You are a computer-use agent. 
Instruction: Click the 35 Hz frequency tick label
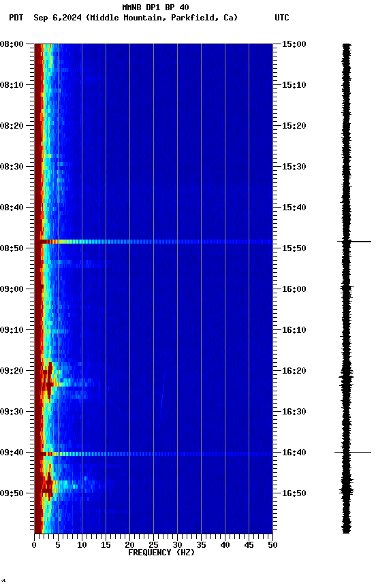point(201,545)
